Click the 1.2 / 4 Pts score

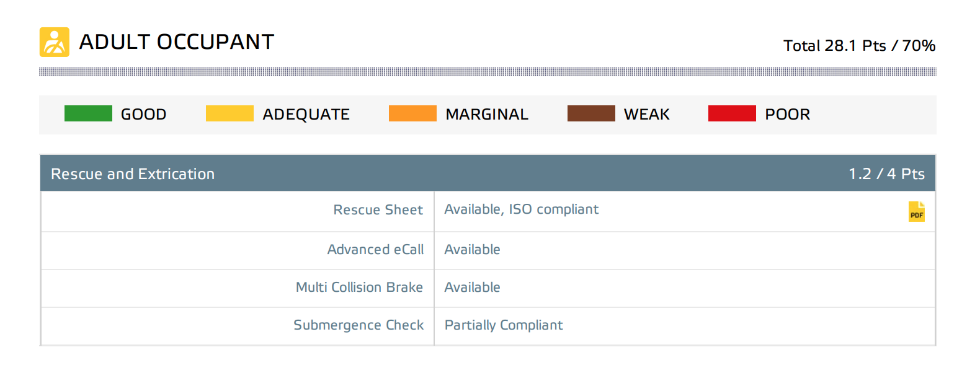pyautogui.click(x=886, y=174)
